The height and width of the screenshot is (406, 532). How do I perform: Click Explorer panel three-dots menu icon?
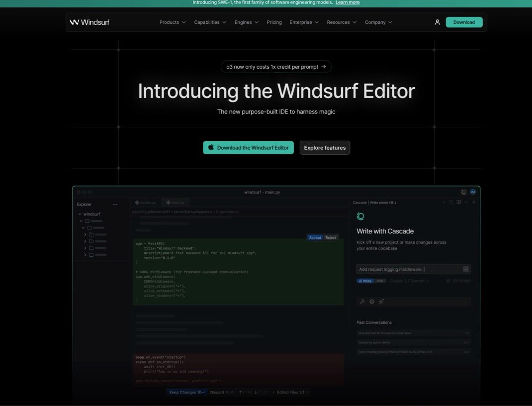tap(115, 204)
